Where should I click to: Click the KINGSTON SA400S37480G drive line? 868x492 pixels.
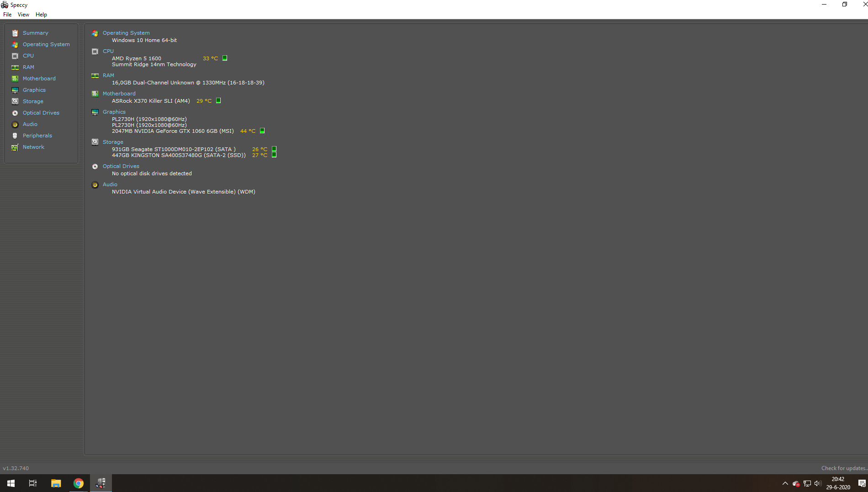pos(179,155)
